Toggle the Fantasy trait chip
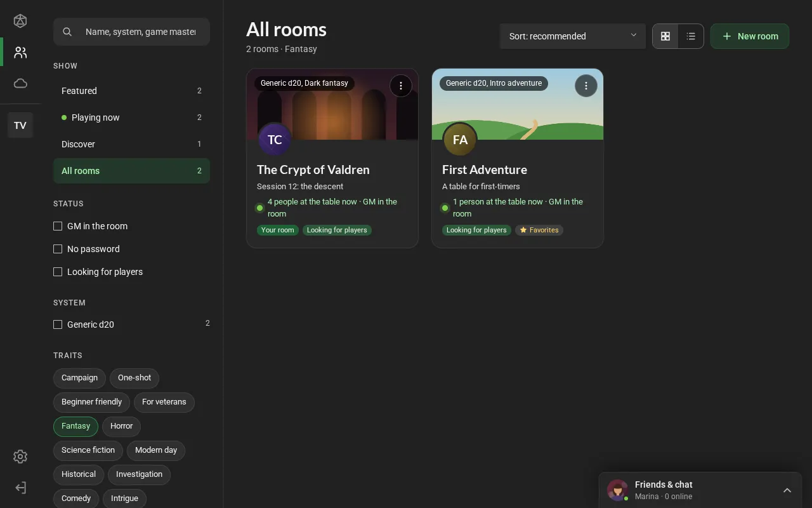The image size is (812, 508). coord(75,426)
